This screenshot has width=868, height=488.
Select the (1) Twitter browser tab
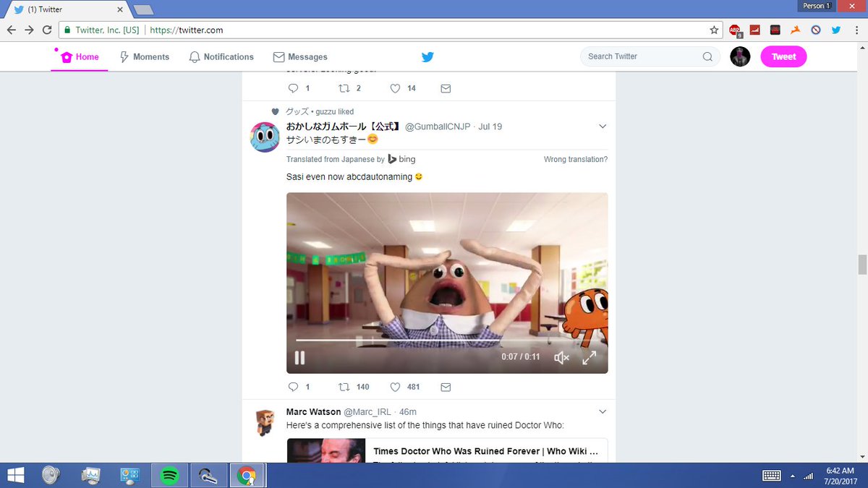69,9
